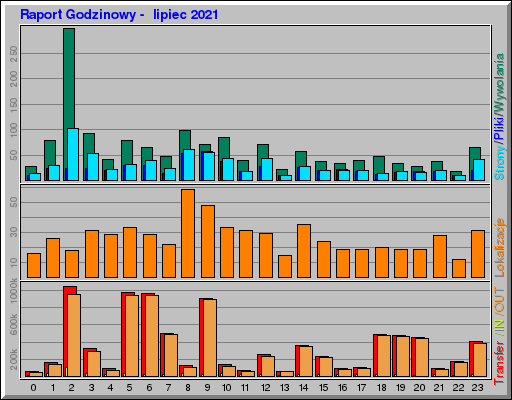The image size is (512, 400).
Task: Click the '/IN' legend label
Action: 499,328
